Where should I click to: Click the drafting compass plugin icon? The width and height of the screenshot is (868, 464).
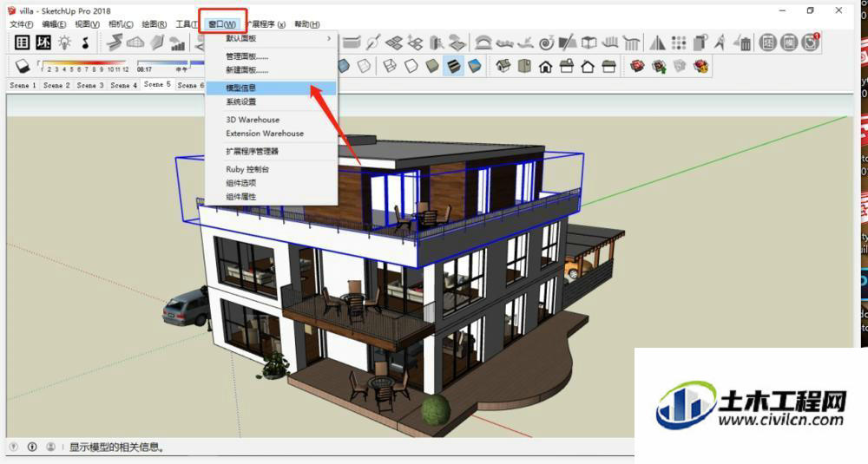[x=720, y=42]
